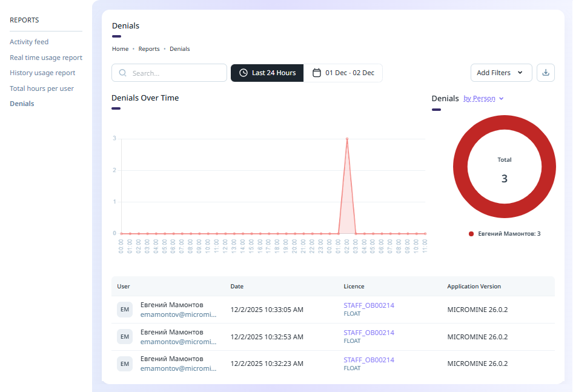
Task: Open Activity feed report
Action: click(x=29, y=42)
